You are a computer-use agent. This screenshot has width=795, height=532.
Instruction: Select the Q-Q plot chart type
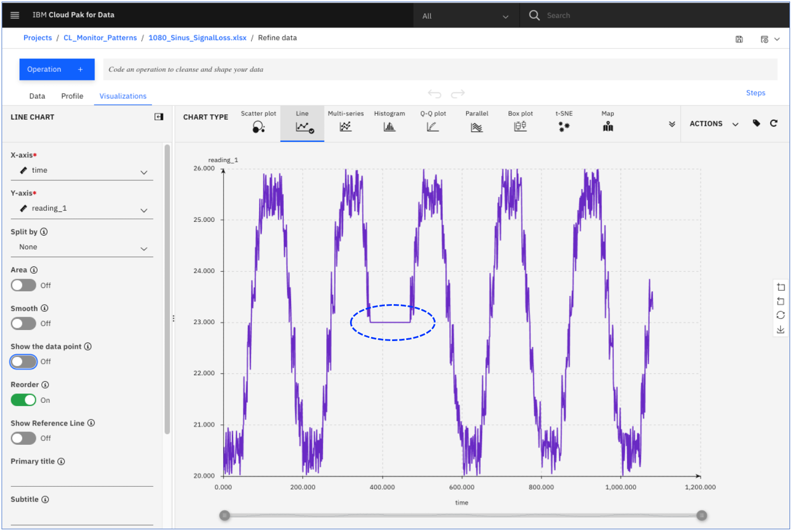(x=433, y=122)
